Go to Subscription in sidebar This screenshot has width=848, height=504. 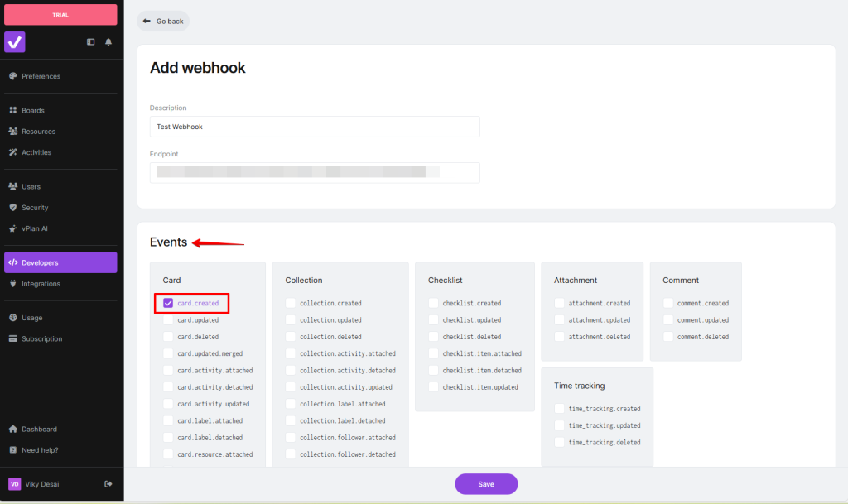(41, 338)
